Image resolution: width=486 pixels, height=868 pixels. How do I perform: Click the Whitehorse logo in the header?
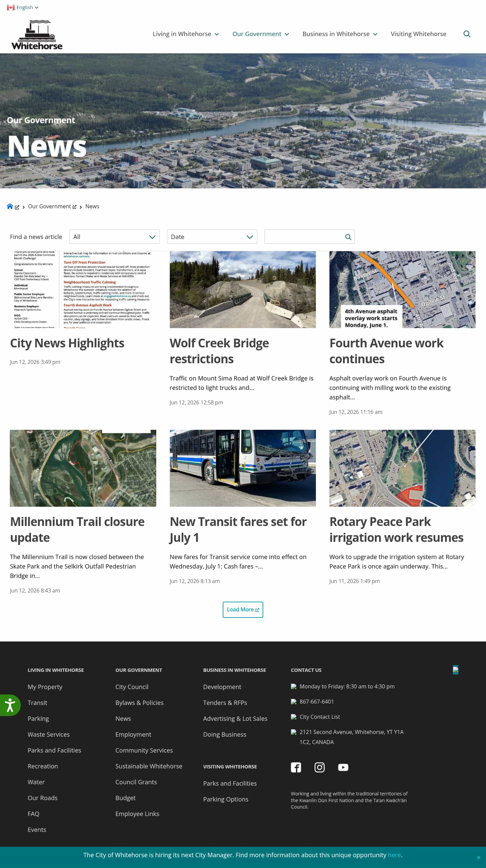tap(37, 35)
